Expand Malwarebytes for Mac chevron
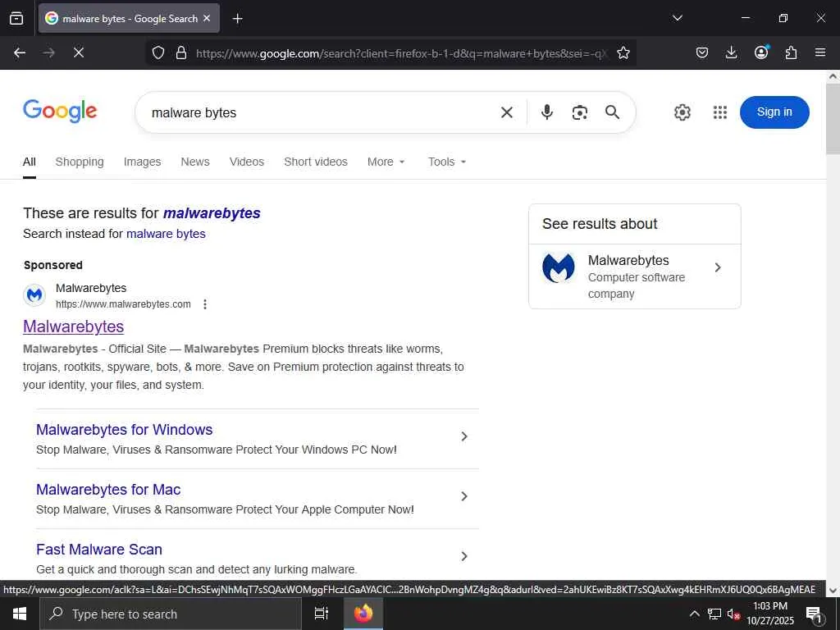Screen dimensions: 840x630 tap(464, 496)
